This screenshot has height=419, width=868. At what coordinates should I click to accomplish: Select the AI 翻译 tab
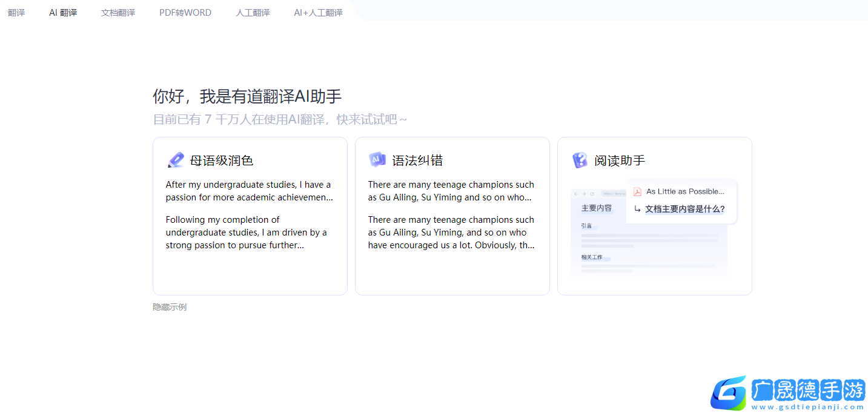[63, 12]
